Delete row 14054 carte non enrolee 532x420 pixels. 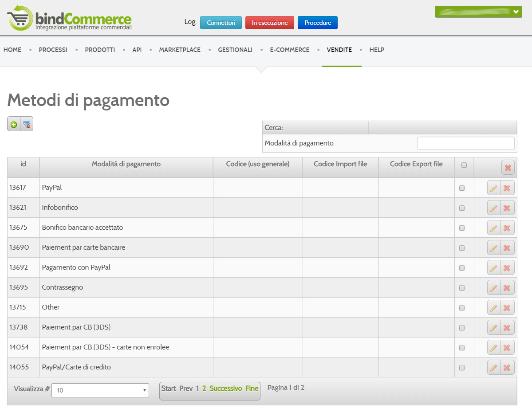(507, 348)
